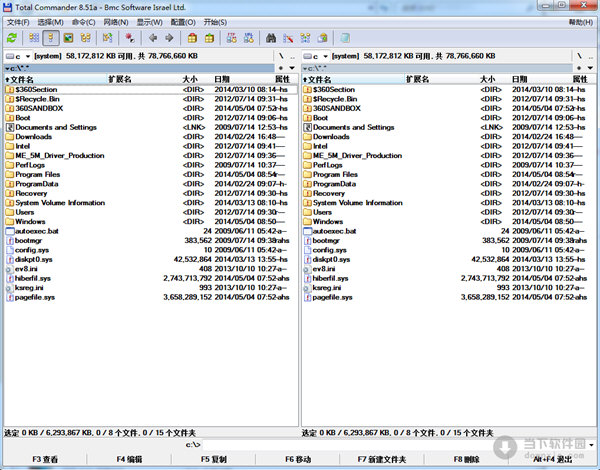Expand the command line history dropdown
Screen dimensions: 600x470
click(x=592, y=444)
